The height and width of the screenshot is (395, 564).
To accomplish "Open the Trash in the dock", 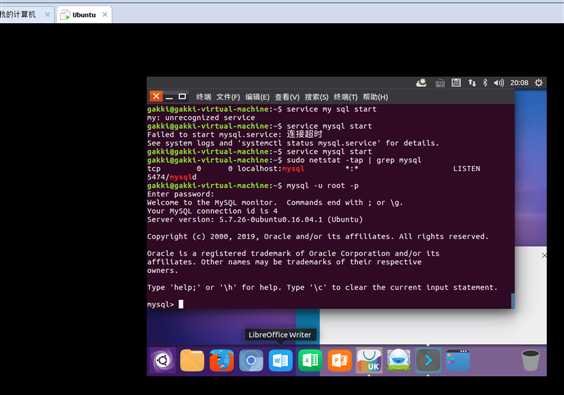I will (x=531, y=360).
